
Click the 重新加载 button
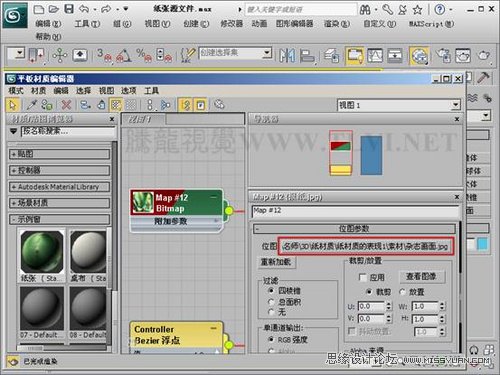pos(276,262)
